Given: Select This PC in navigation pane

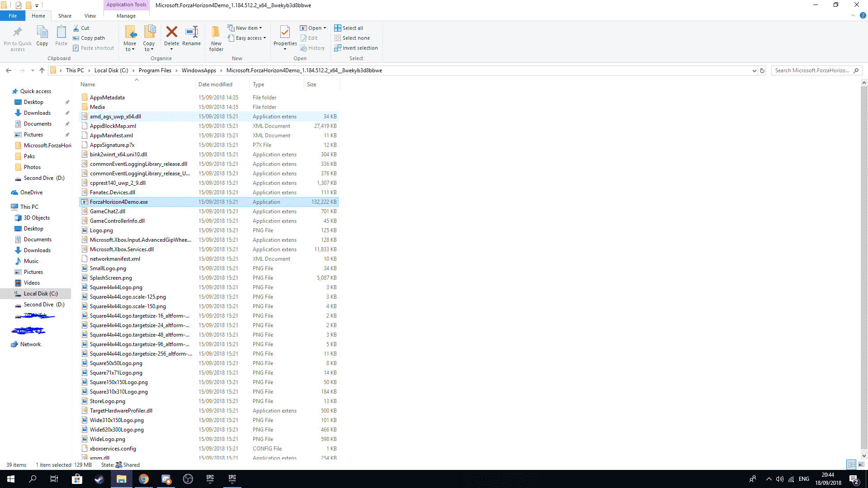Looking at the screenshot, I should (29, 207).
